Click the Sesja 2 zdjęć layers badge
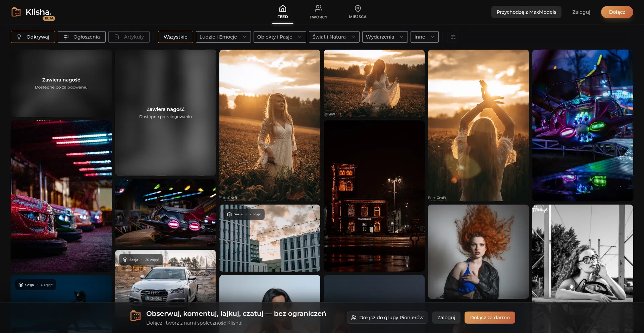644x333 pixels. [x=244, y=214]
